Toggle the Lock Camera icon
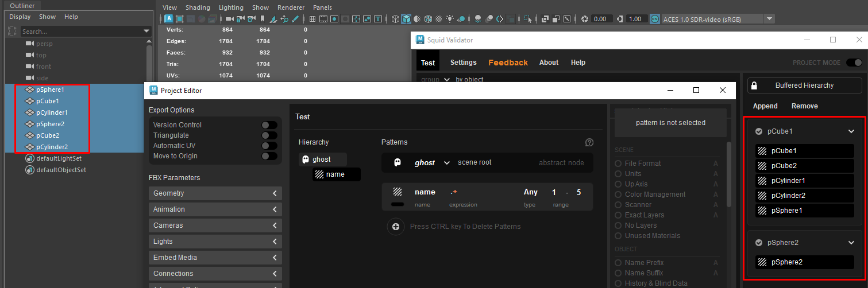The height and width of the screenshot is (288, 868). click(x=240, y=19)
